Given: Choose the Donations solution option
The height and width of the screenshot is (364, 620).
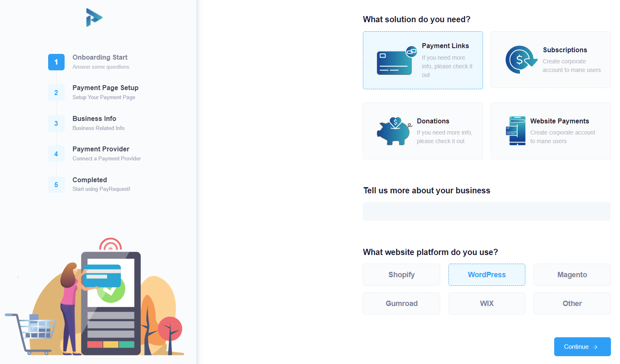Looking at the screenshot, I should coord(423,131).
